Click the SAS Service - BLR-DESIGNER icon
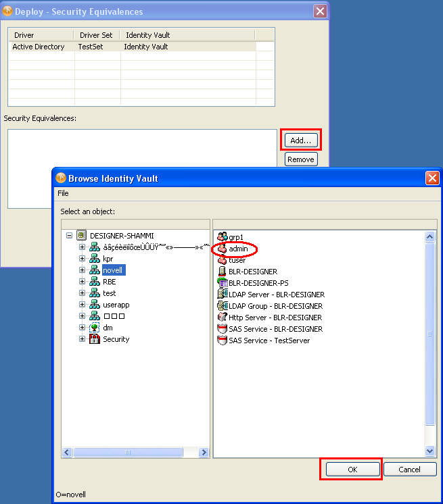Image resolution: width=443 pixels, height=504 pixels. 223,329
